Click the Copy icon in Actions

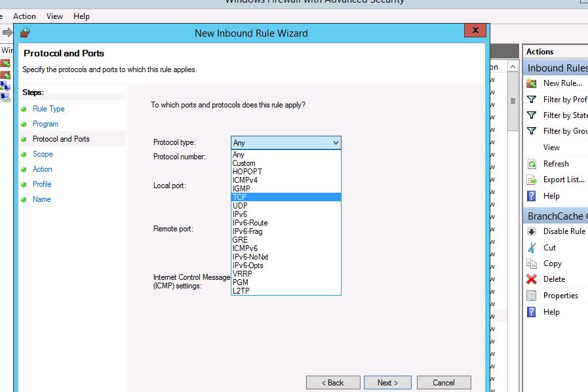pos(532,264)
